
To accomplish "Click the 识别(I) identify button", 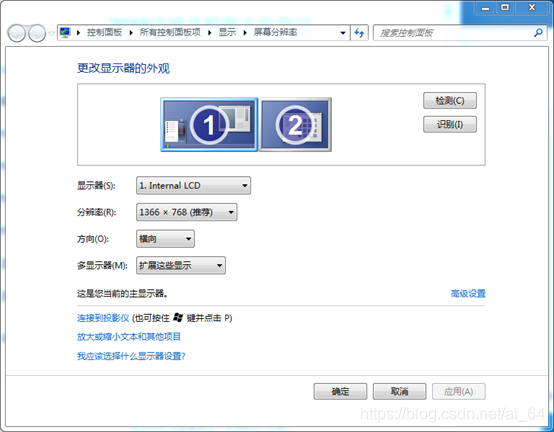I will click(450, 124).
